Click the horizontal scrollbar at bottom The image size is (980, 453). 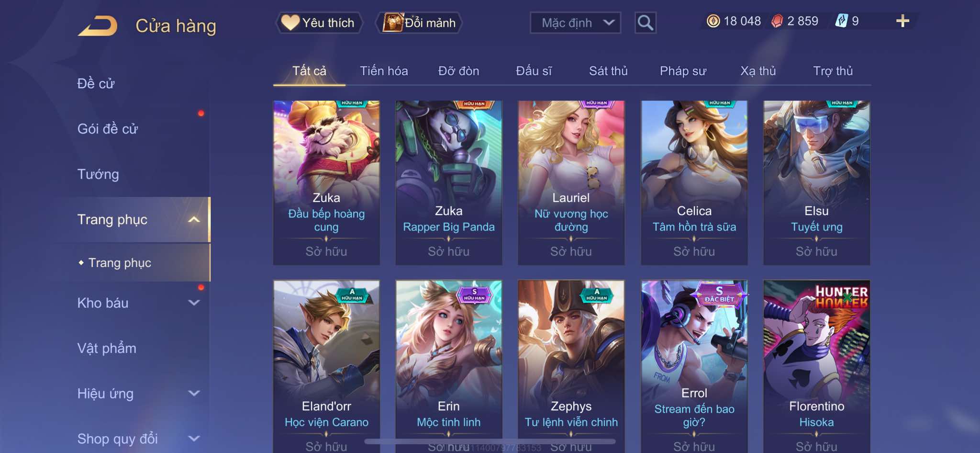point(490,442)
